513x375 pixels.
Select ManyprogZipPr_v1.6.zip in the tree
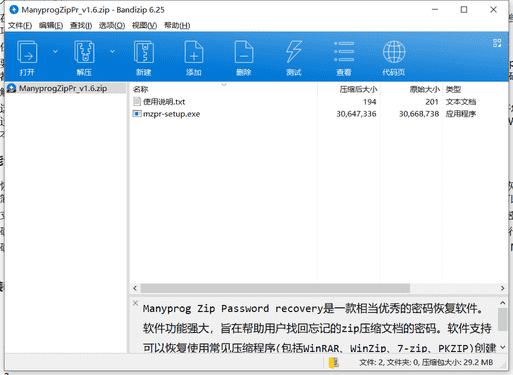pos(63,88)
